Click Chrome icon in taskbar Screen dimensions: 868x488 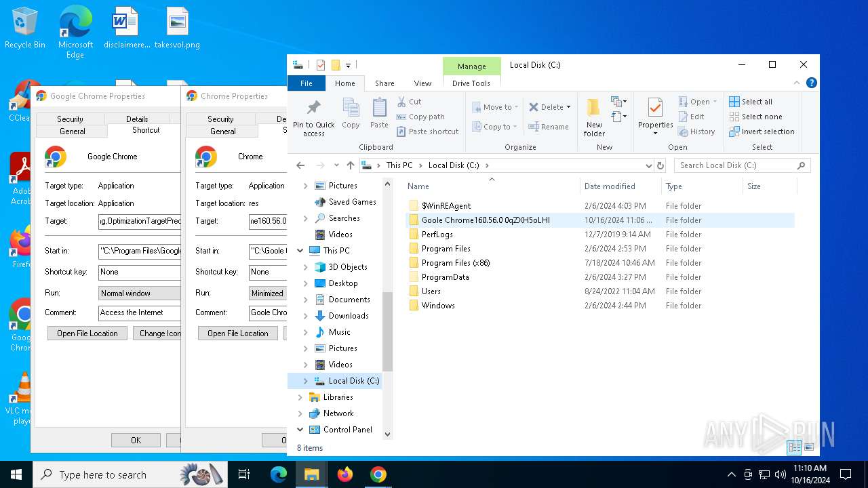click(x=378, y=474)
